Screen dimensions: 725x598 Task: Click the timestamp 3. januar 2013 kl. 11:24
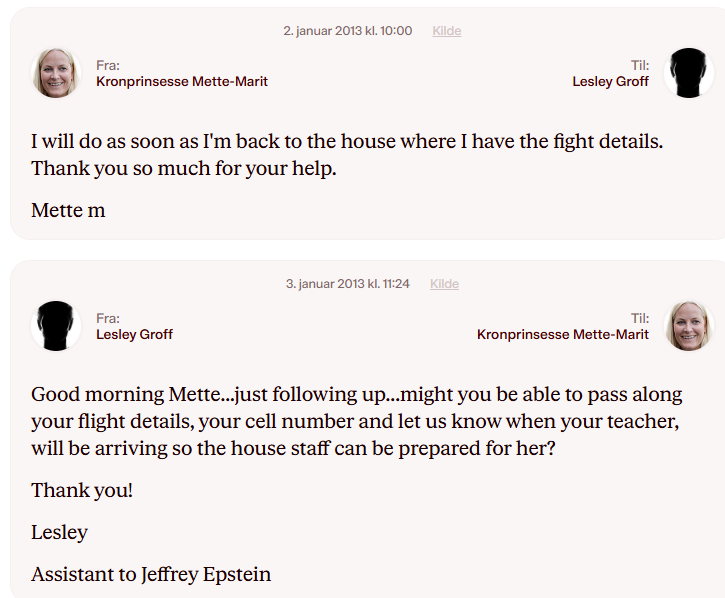(x=347, y=284)
